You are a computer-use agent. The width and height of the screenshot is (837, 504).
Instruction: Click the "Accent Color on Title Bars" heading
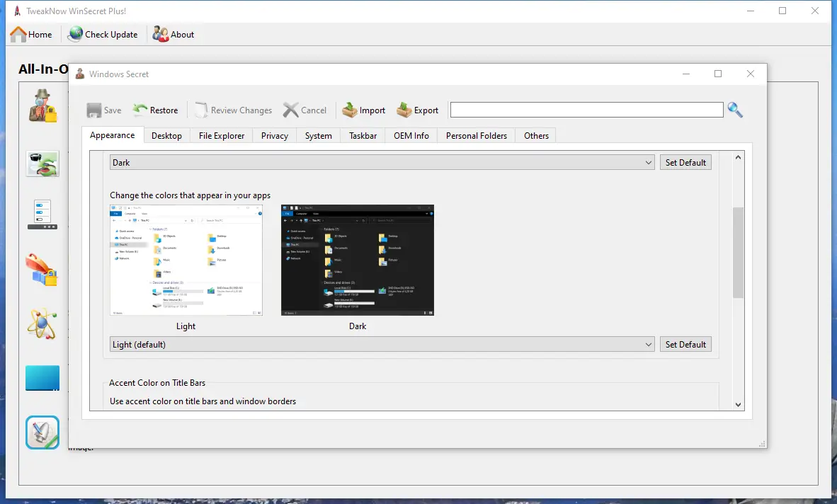click(157, 383)
